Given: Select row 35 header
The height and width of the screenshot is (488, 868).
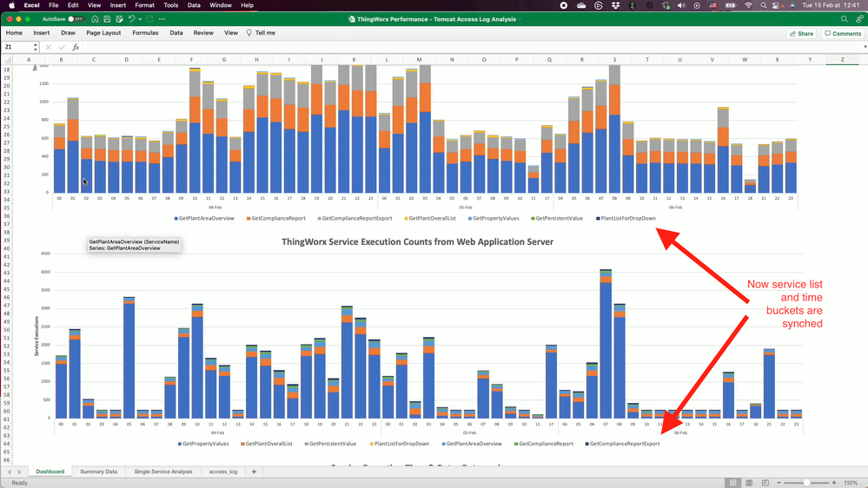Looking at the screenshot, I should click(7, 208).
